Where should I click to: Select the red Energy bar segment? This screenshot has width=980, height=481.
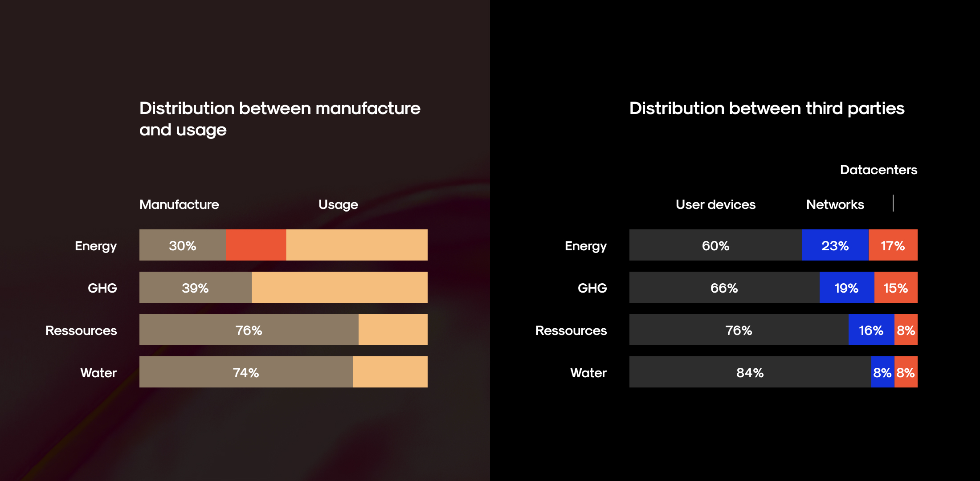256,245
